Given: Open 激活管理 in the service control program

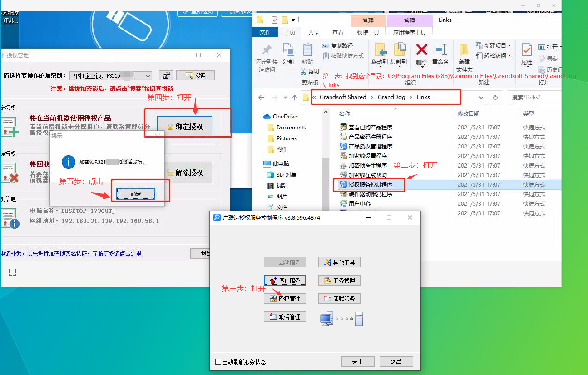Looking at the screenshot, I should [x=285, y=317].
